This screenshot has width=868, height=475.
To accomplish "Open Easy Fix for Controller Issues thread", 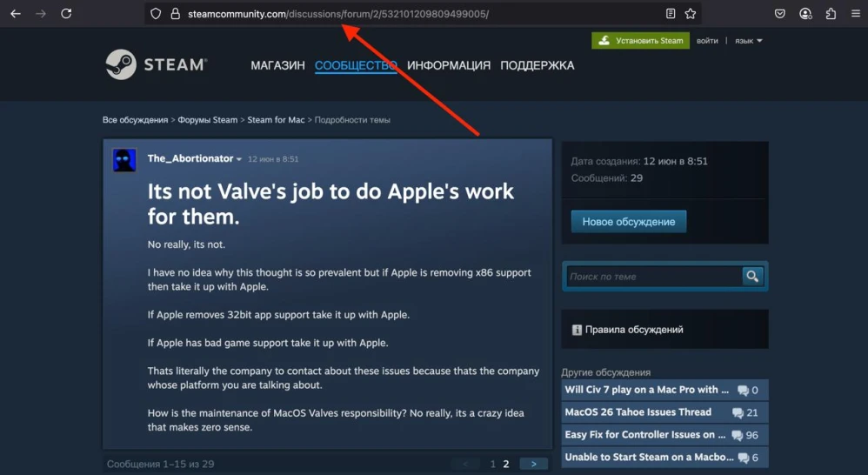I will (644, 435).
